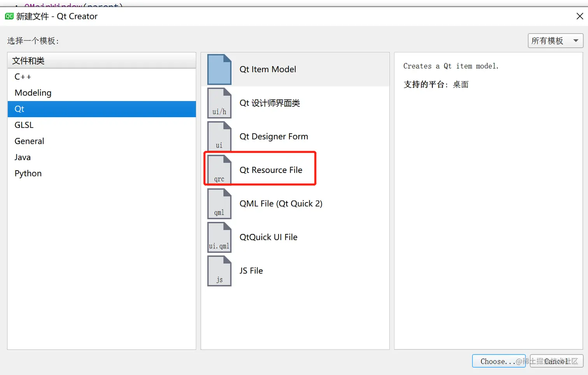The image size is (588, 375).
Task: Choose the Qt Item Model template label
Action: pyautogui.click(x=268, y=70)
